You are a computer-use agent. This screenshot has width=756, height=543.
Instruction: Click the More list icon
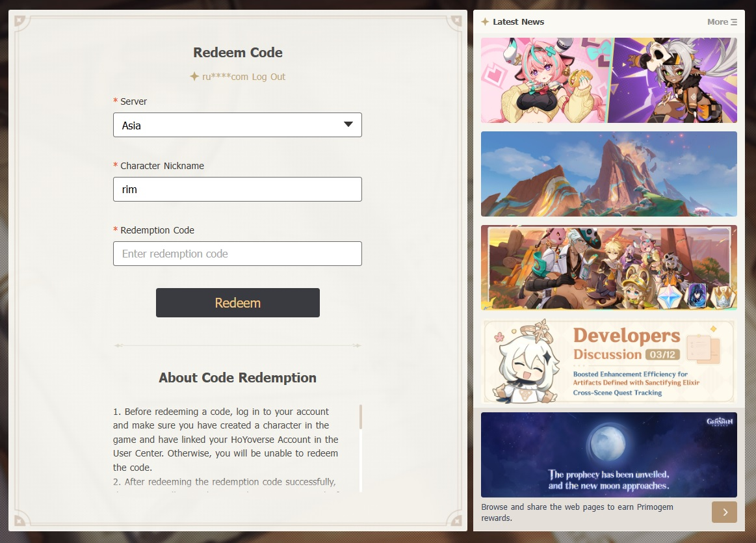point(734,22)
